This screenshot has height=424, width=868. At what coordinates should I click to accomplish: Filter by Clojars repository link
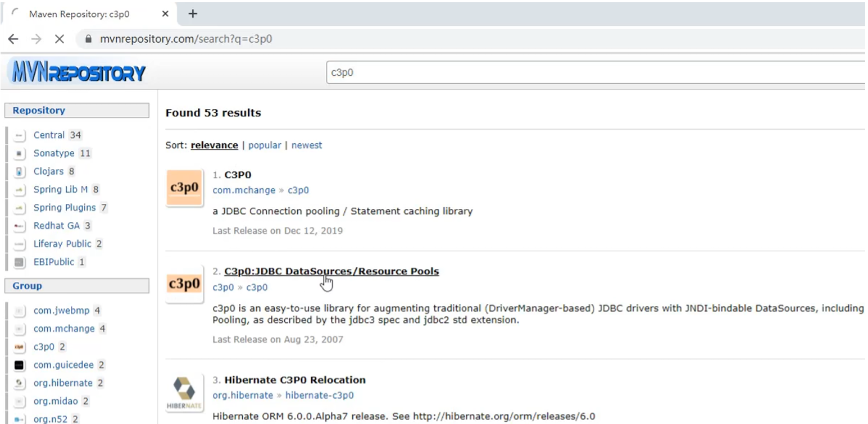pyautogui.click(x=48, y=171)
